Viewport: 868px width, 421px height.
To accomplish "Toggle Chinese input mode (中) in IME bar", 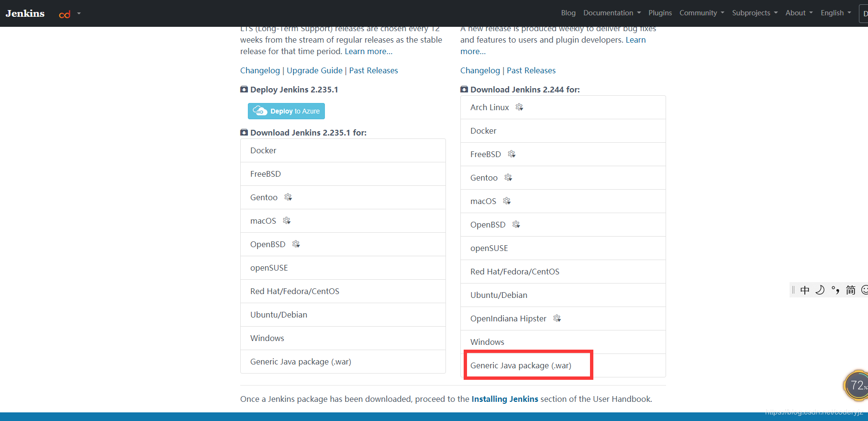I will (x=805, y=290).
